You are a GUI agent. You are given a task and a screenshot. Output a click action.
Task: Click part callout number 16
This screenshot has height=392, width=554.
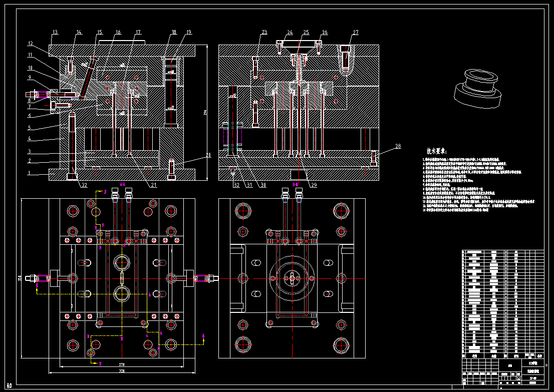click(118, 32)
